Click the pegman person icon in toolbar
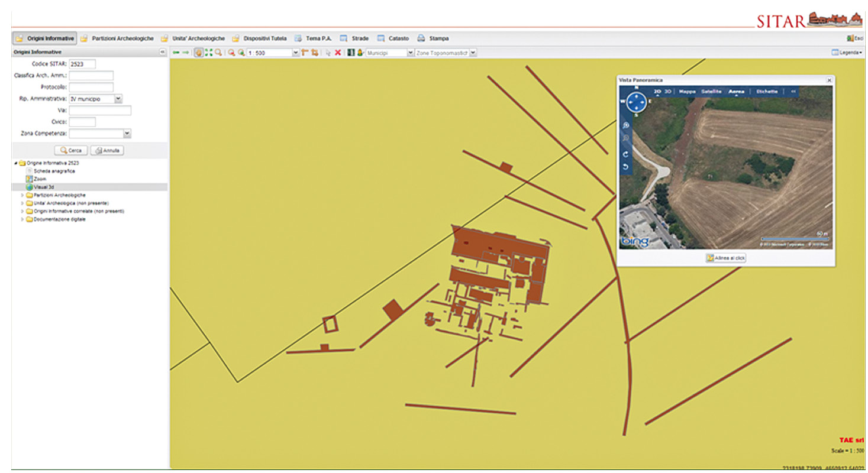 pyautogui.click(x=360, y=53)
